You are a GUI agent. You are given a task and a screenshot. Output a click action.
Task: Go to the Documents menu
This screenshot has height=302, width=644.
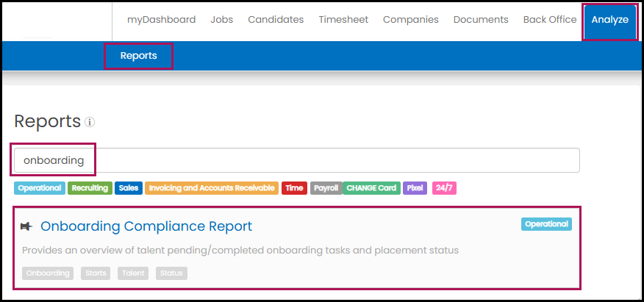481,20
